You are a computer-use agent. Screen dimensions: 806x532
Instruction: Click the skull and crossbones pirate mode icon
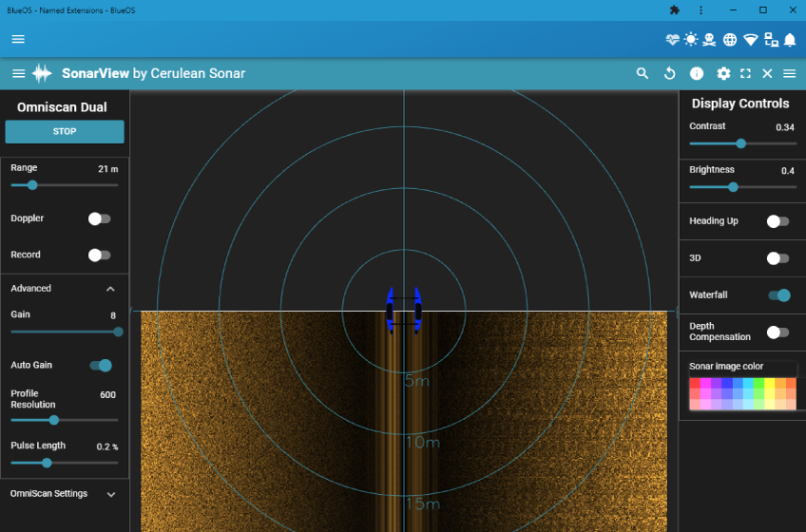tap(710, 40)
